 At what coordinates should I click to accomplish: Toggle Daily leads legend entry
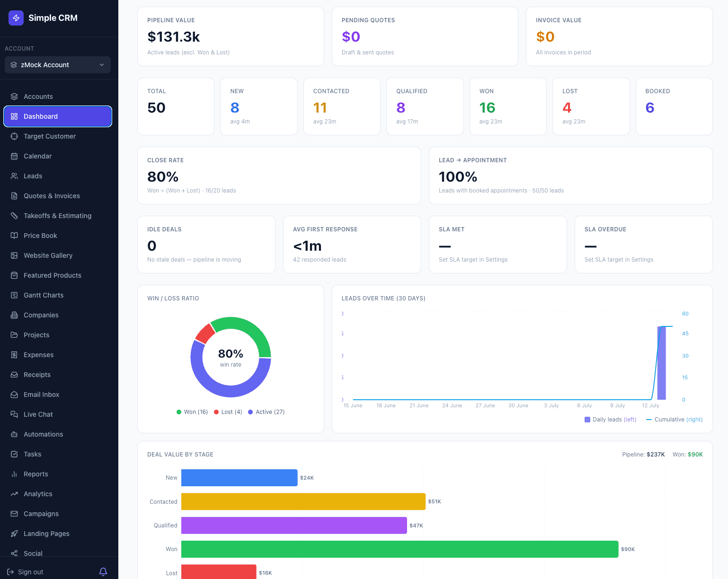[611, 420]
